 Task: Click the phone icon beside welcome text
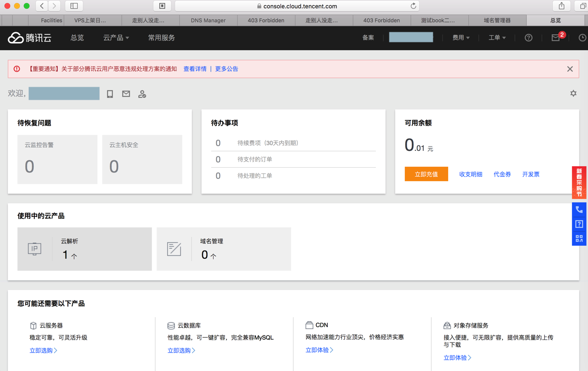click(x=110, y=94)
